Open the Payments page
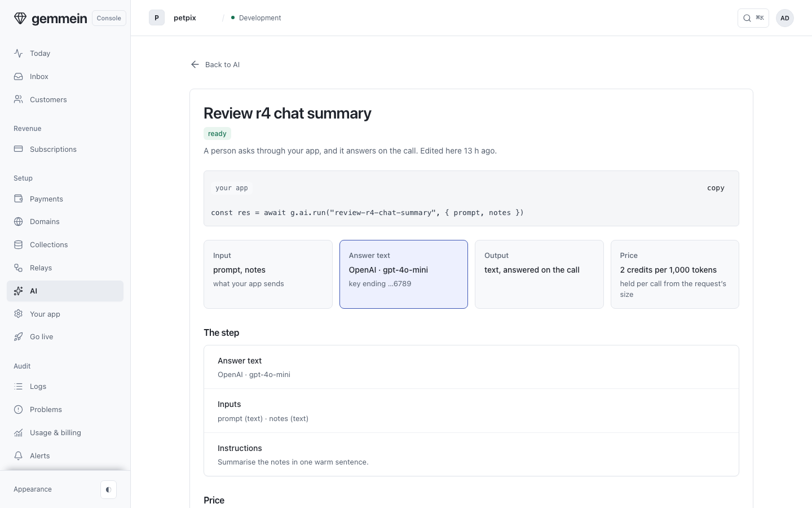Screen dimensions: 812x508 (65, 199)
